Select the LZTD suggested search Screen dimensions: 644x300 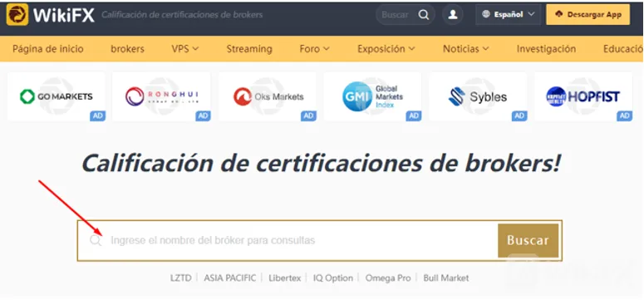tap(180, 278)
